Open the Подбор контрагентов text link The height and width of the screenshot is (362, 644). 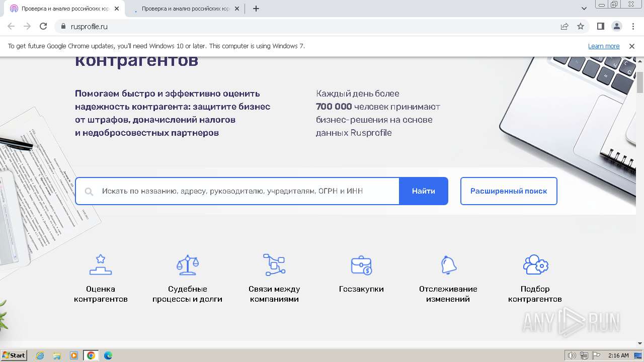pos(535,294)
